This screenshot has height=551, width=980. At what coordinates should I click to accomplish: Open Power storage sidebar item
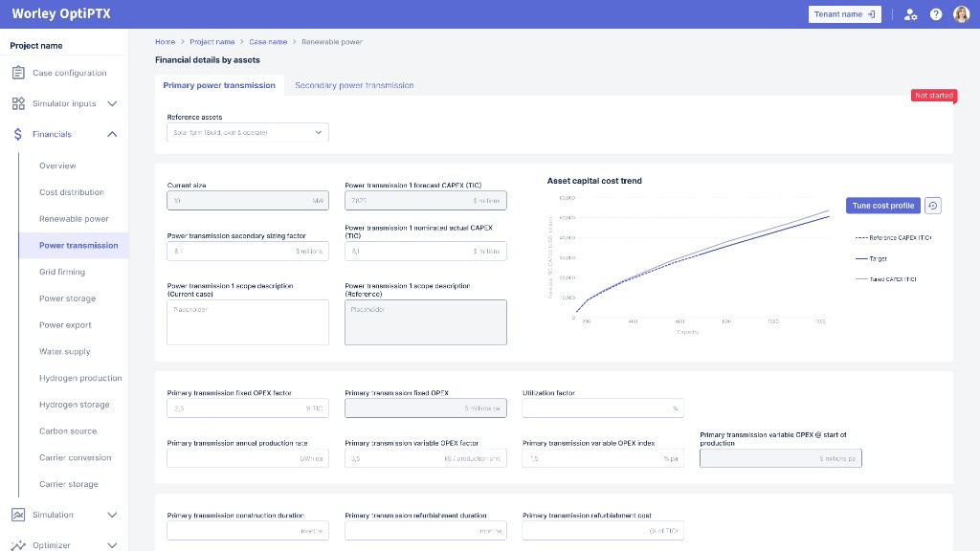coord(68,298)
